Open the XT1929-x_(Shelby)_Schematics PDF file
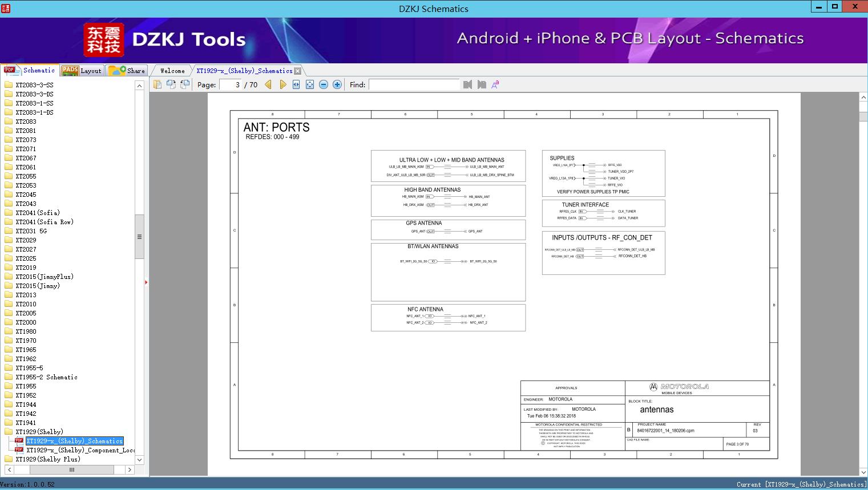Screen dimensions: 868x490 pos(74,441)
